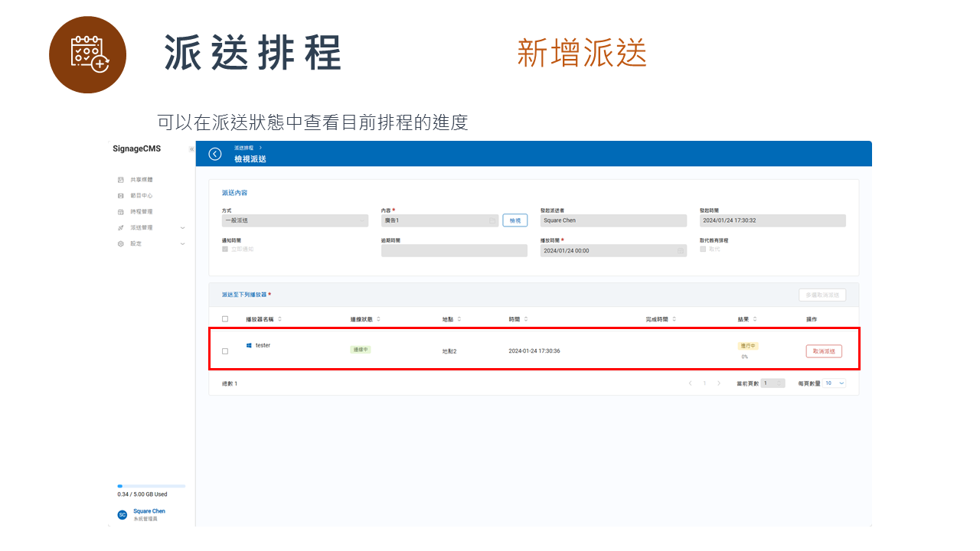Image resolution: width=980 pixels, height=551 pixels.
Task: Open 共享媒體 from the sidebar
Action: click(138, 179)
